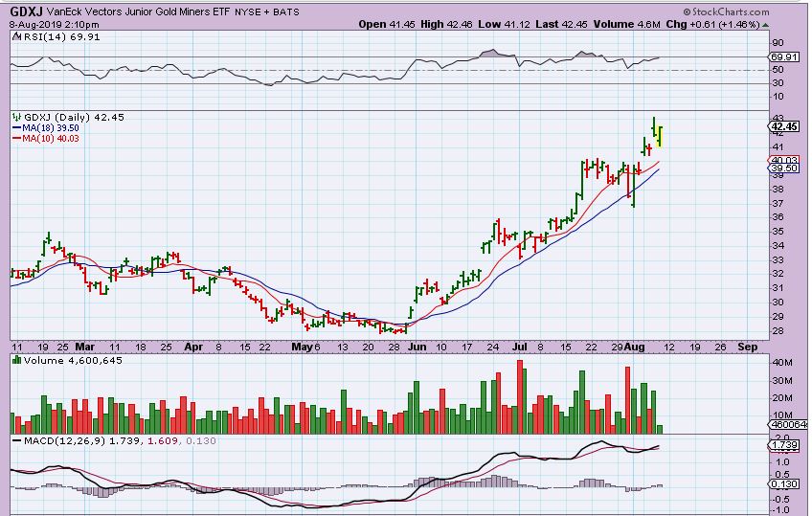Click the Jul label on the date axis
The height and width of the screenshot is (516, 812).
520,347
